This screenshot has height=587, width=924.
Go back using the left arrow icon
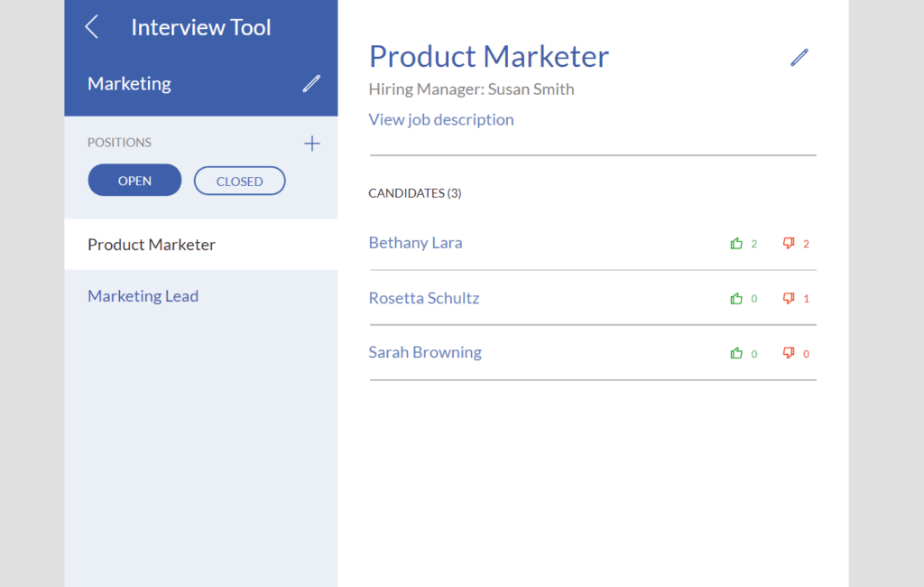pyautogui.click(x=92, y=27)
